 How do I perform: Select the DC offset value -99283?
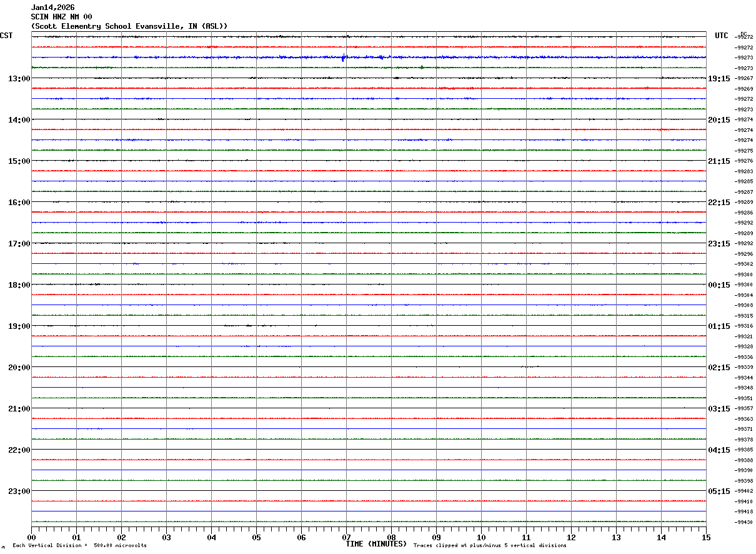tap(744, 171)
